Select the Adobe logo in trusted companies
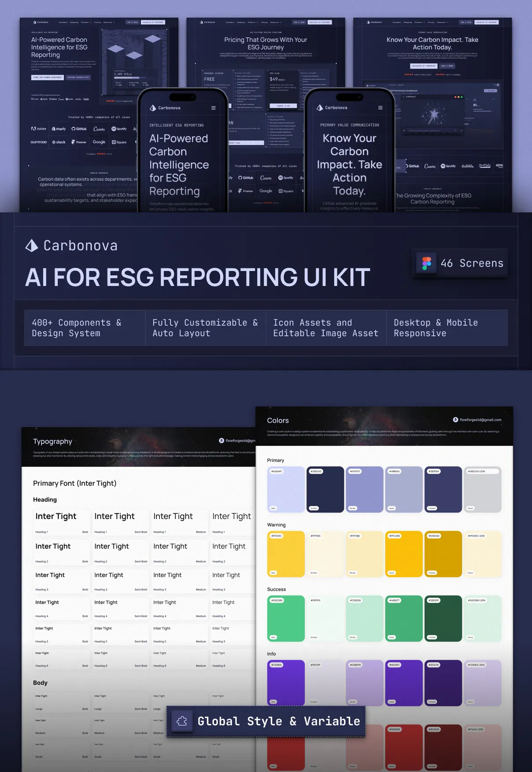Viewport: 532px width, 772px height. click(39, 129)
